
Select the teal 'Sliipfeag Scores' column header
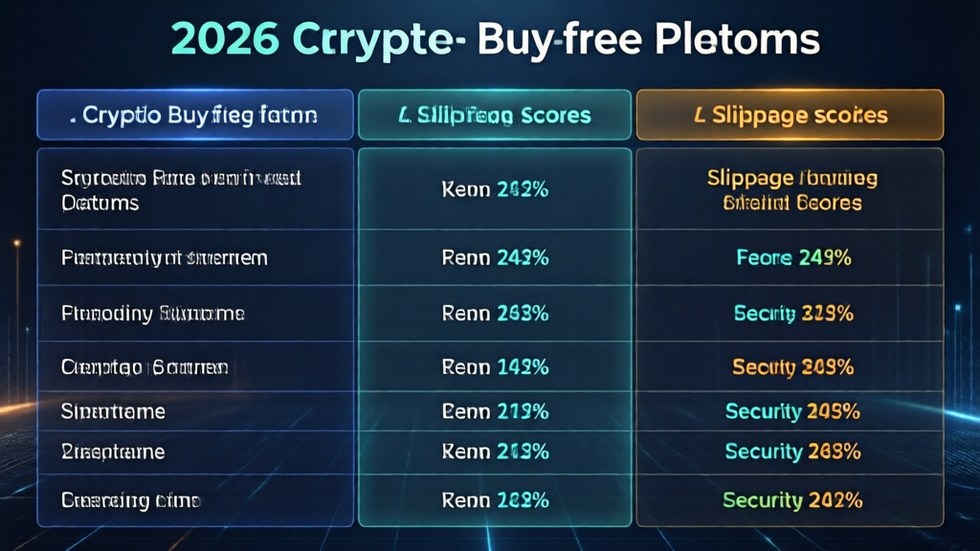[495, 116]
